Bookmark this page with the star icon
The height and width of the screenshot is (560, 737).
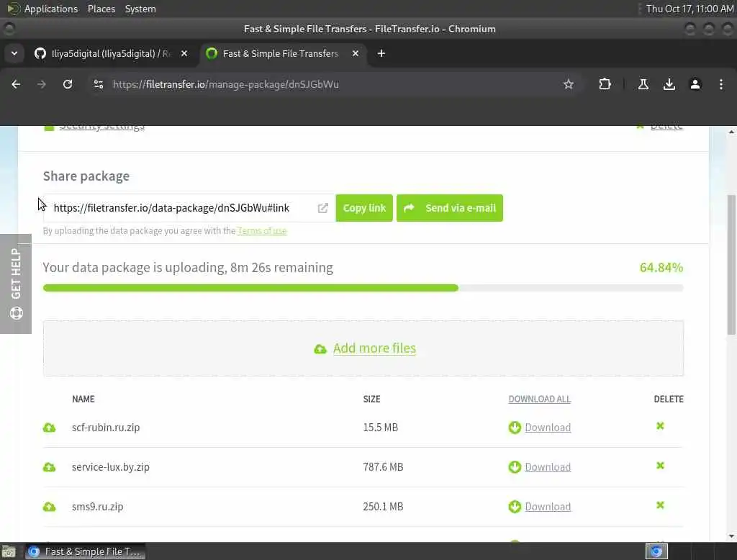click(x=569, y=84)
